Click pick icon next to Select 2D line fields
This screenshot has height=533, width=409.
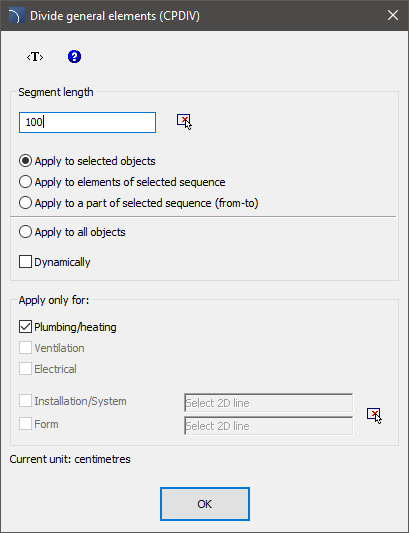pos(374,415)
